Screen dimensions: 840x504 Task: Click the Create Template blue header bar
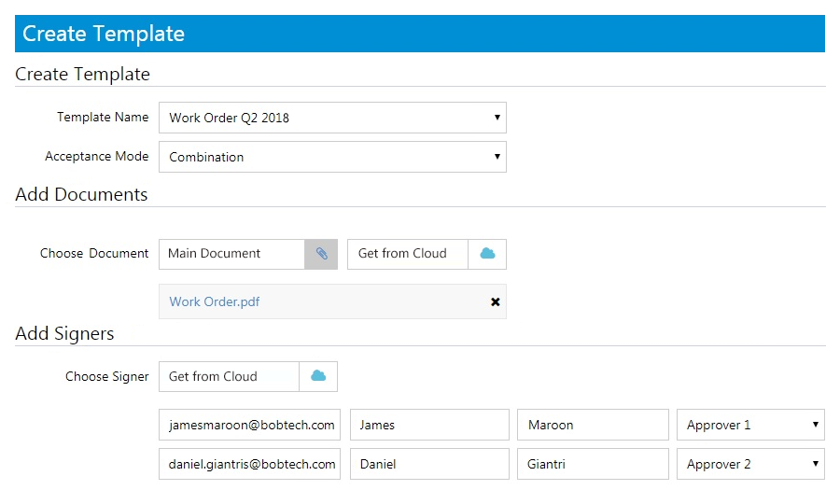point(420,34)
